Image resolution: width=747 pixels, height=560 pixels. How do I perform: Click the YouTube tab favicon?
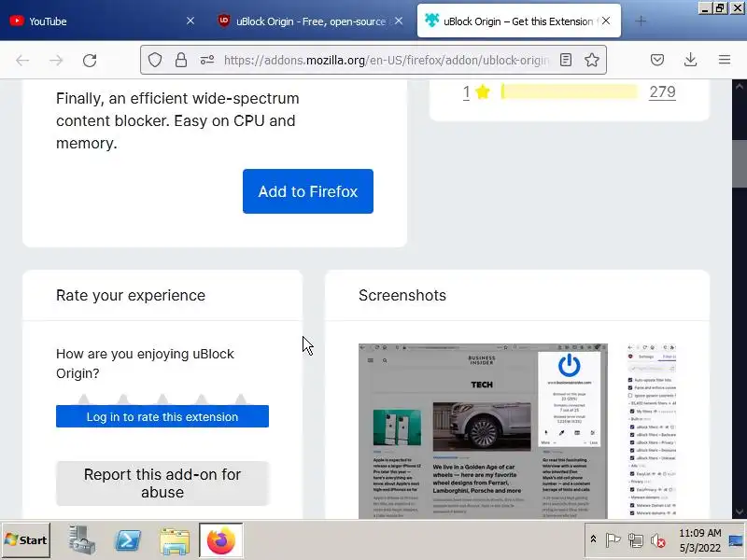(x=17, y=21)
